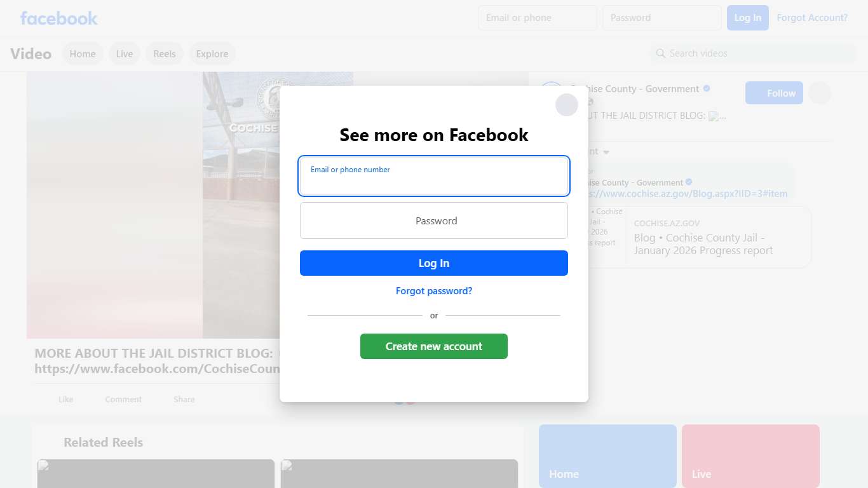Click the Facebook logo
This screenshot has height=488, width=868.
click(x=58, y=18)
